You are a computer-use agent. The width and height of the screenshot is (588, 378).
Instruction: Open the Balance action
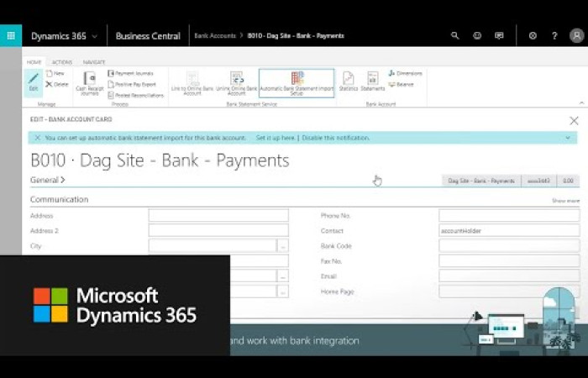tap(401, 84)
